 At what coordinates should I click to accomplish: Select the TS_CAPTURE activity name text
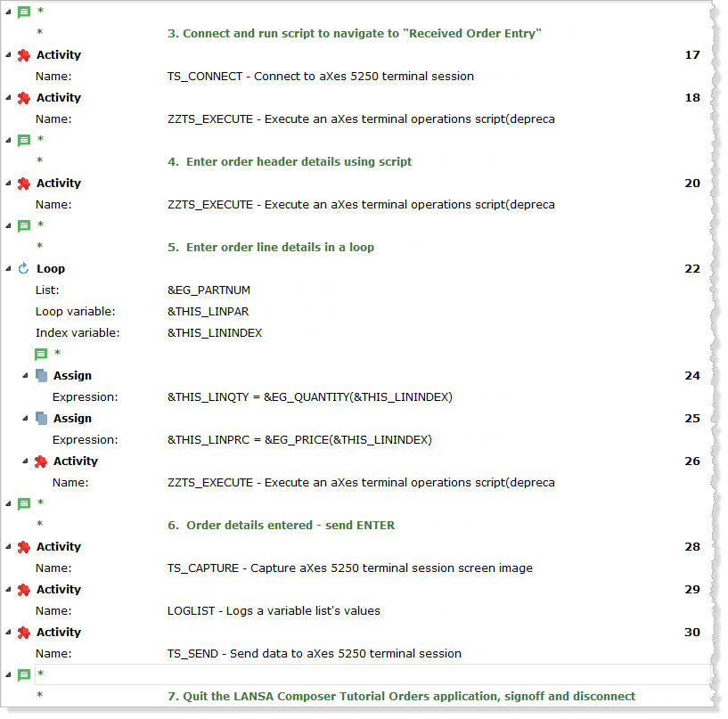point(349,568)
